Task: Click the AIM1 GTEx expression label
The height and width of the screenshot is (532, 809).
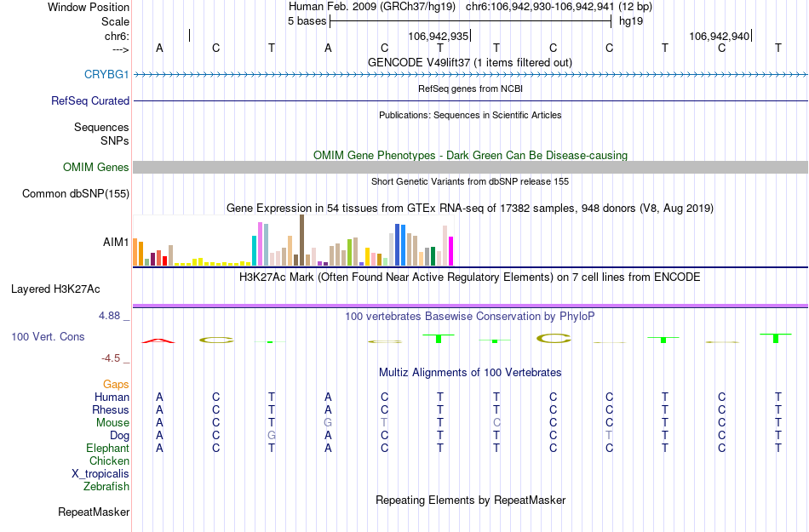Action: [x=116, y=242]
